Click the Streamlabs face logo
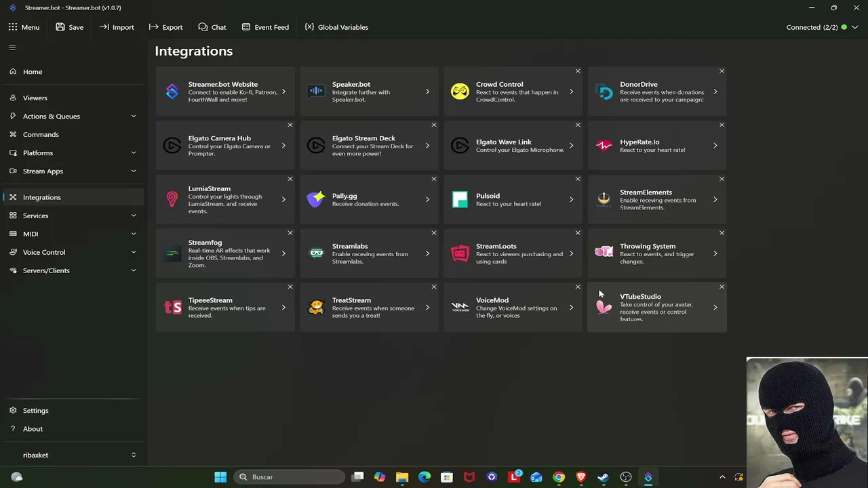The height and width of the screenshot is (488, 868). tap(316, 253)
